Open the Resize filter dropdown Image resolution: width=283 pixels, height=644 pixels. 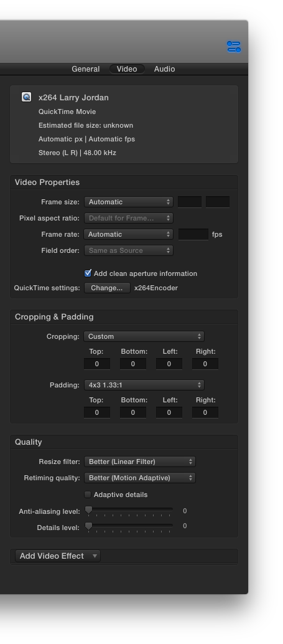point(140,462)
